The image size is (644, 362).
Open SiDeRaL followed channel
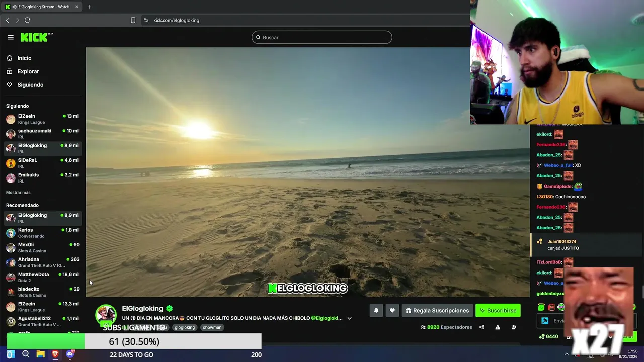pos(43,163)
